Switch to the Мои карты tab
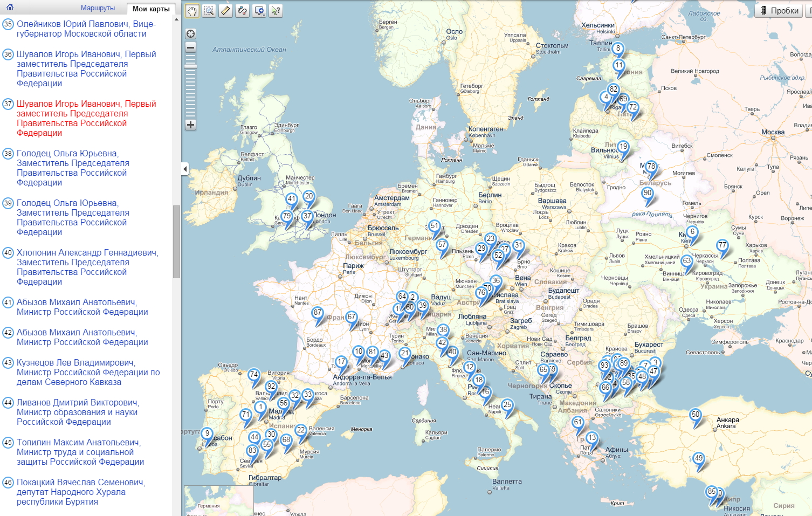 click(x=151, y=9)
